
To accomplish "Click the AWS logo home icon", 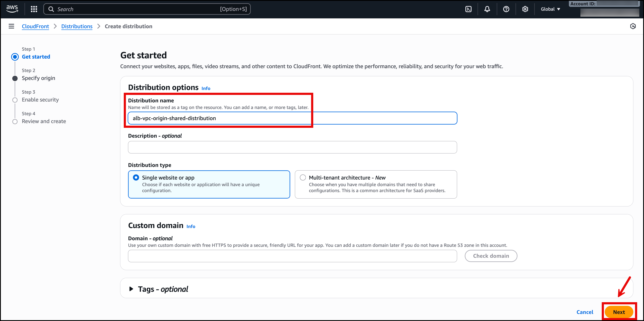I will click(12, 9).
